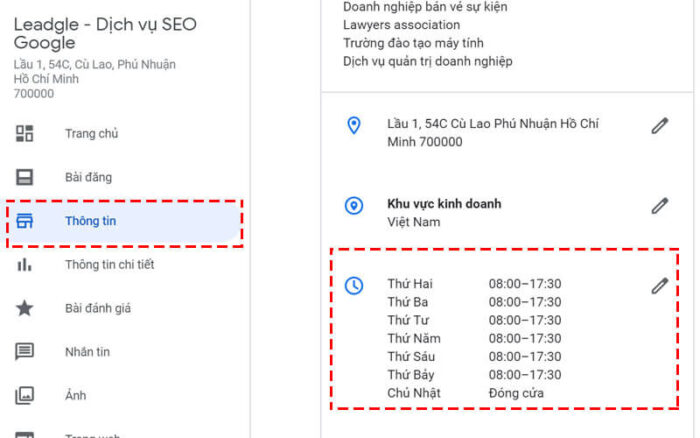
Task: Click the Việt Nam service area text
Action: (413, 222)
